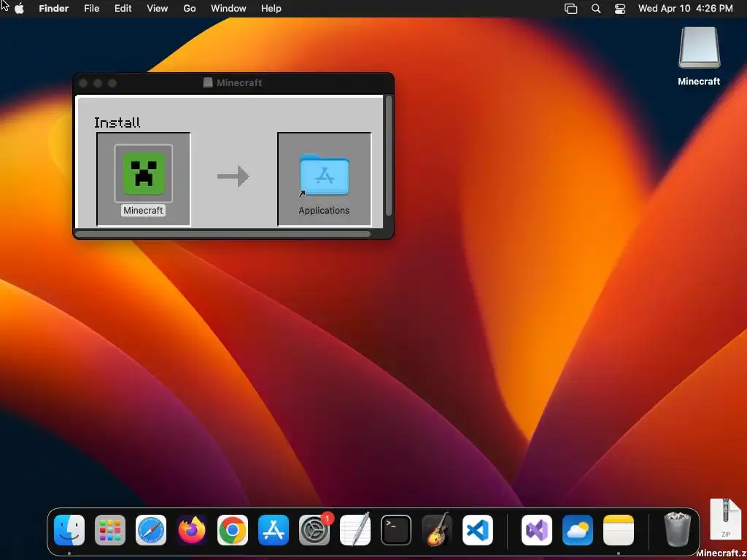The width and height of the screenshot is (747, 560).
Task: Open Weather app from the Dock
Action: tap(578, 530)
